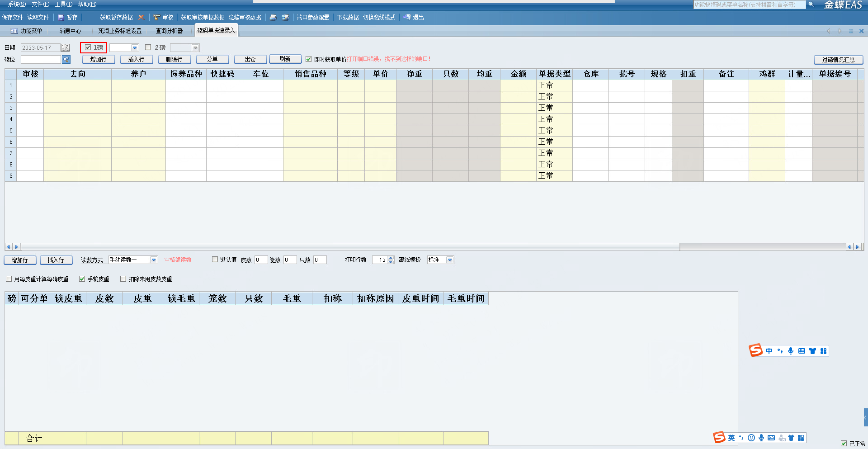This screenshot has height=449, width=868.
Task: Open soft keyboard on the 英 input bar
Action: tap(771, 438)
